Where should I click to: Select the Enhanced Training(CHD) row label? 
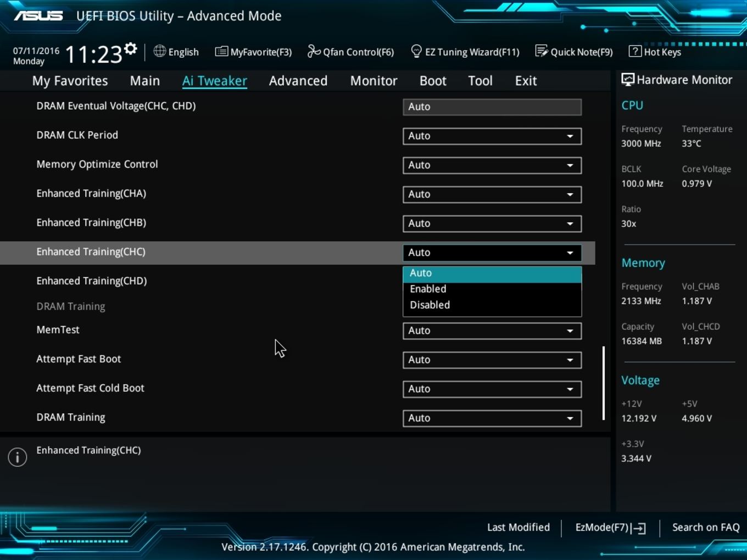point(91,281)
